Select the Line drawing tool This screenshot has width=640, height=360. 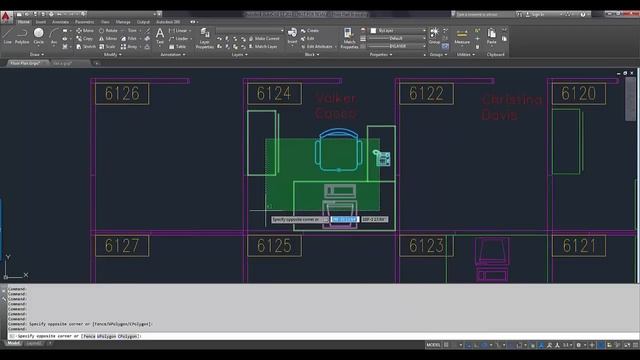click(x=7, y=36)
